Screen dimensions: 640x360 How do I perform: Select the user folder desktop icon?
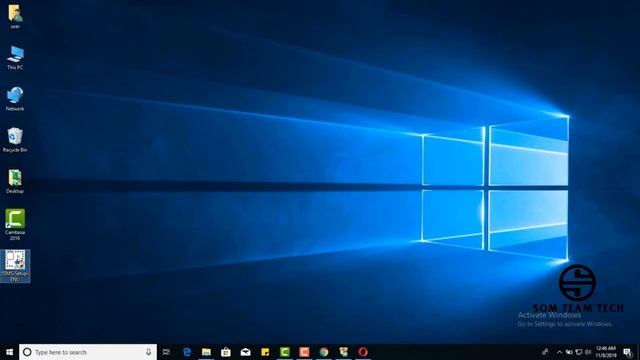[15, 16]
